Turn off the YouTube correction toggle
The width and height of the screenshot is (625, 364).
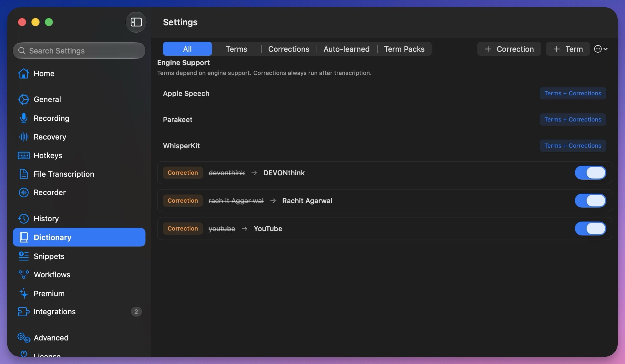pos(590,229)
